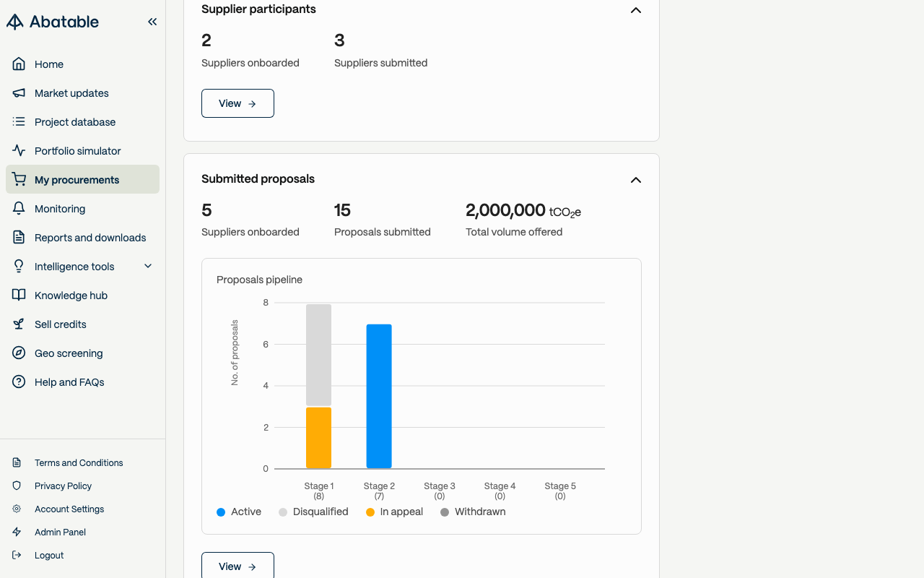Image resolution: width=924 pixels, height=578 pixels.
Task: Go to Reports and downloads
Action: [x=90, y=238]
